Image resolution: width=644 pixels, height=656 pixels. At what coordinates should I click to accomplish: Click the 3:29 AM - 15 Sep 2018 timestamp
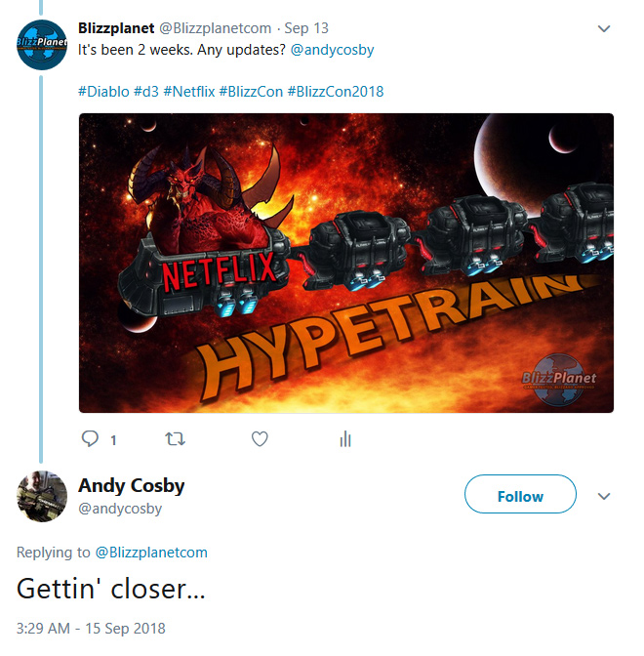point(91,629)
